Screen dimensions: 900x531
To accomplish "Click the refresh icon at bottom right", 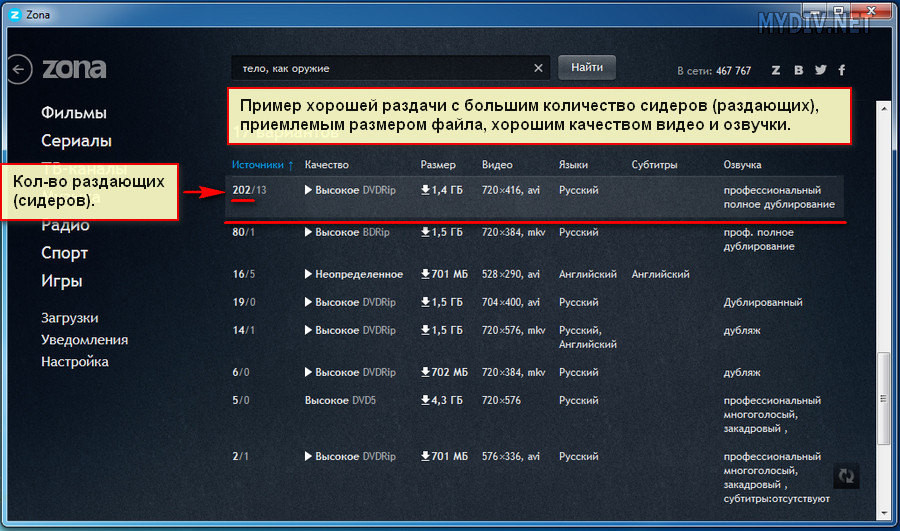I will [846, 476].
